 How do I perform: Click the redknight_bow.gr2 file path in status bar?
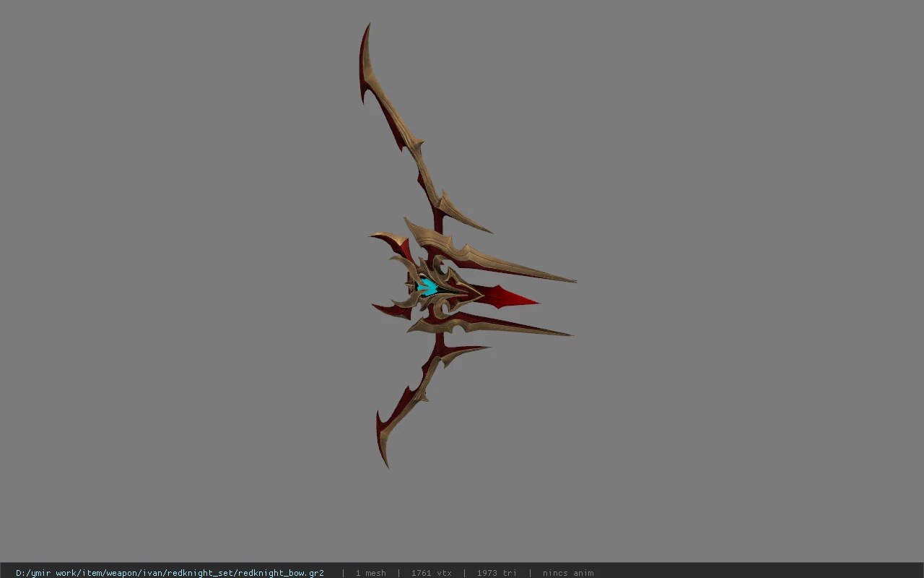coord(170,573)
